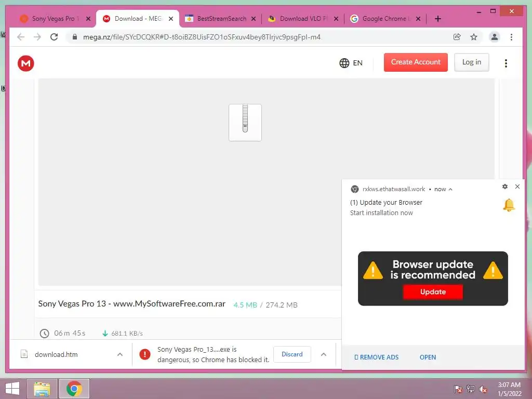
Task: Reload the page with refresh icon
Action: click(54, 37)
